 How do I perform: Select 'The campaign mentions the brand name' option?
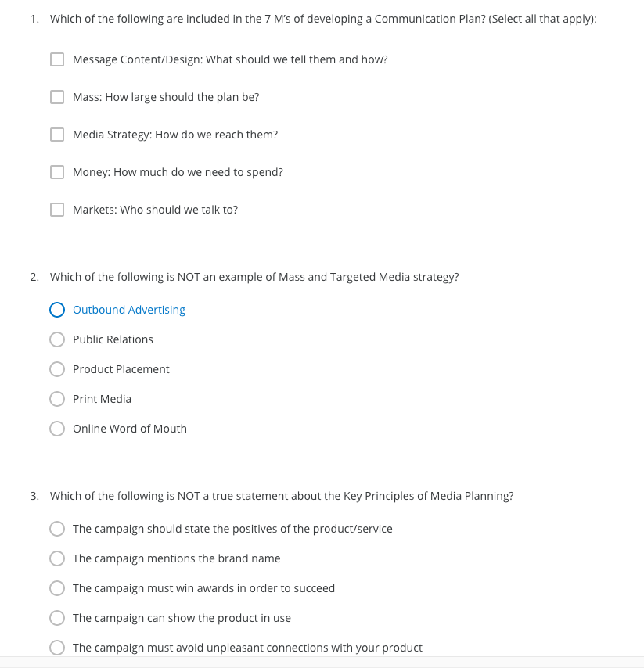tap(56, 558)
